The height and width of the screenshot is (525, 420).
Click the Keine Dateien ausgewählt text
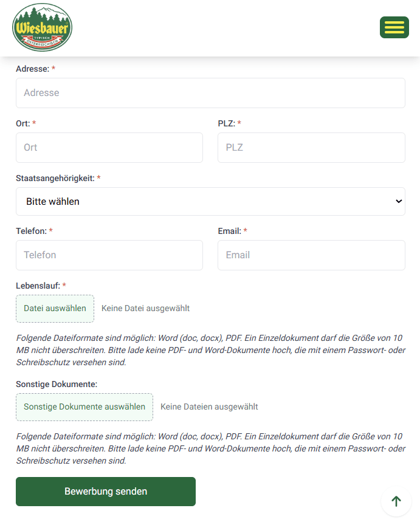209,407
